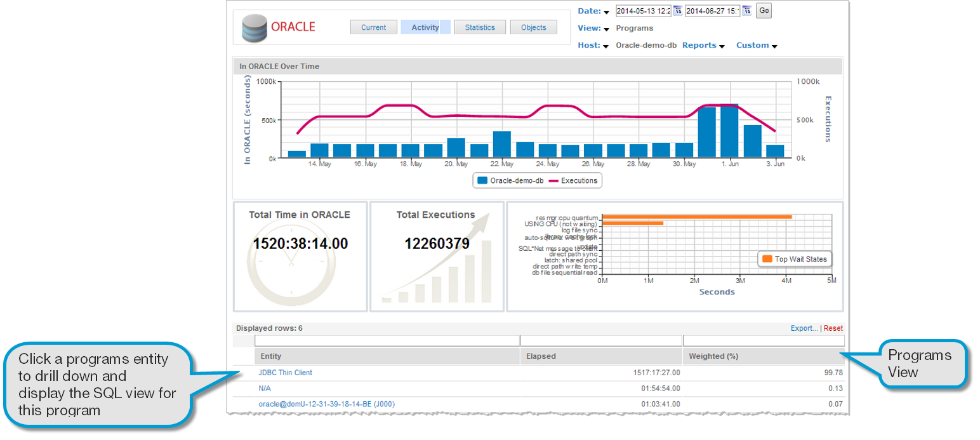Click the "Displayed rows: 6" text
The height and width of the screenshot is (440, 980).
pyautogui.click(x=270, y=328)
